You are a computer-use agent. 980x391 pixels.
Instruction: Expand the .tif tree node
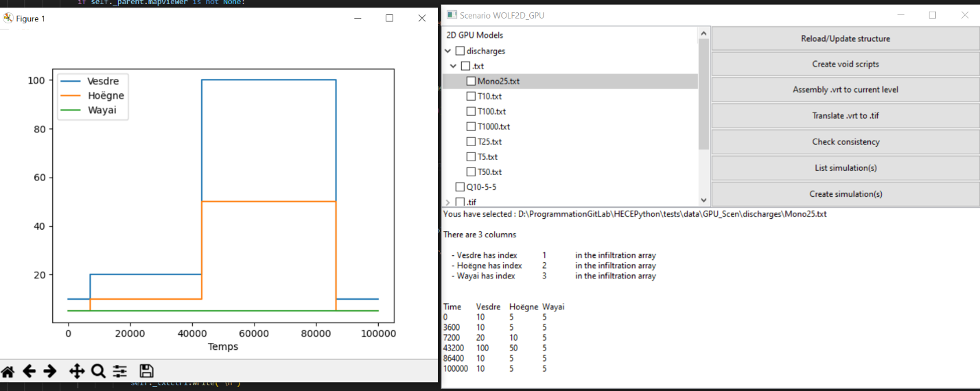pos(448,202)
